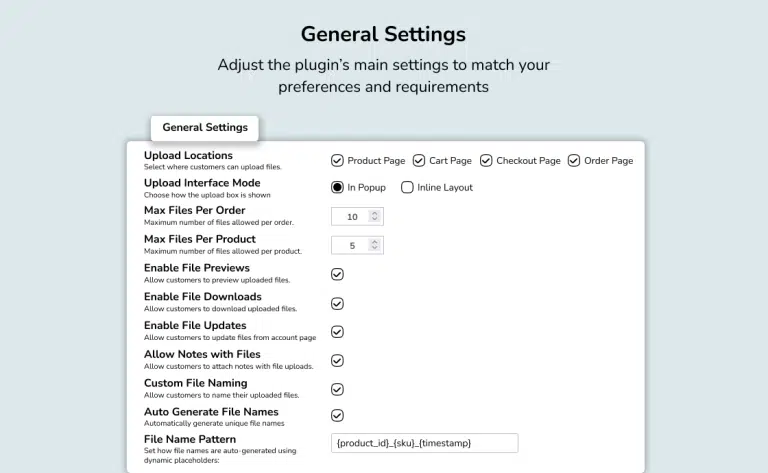Image resolution: width=768 pixels, height=473 pixels.
Task: Toggle the Cart Page checkbox
Action: [x=419, y=160]
